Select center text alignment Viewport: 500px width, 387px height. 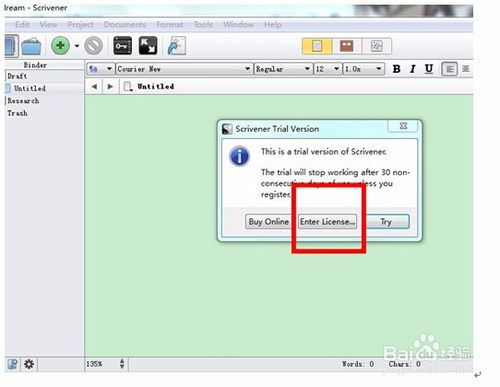[x=466, y=69]
